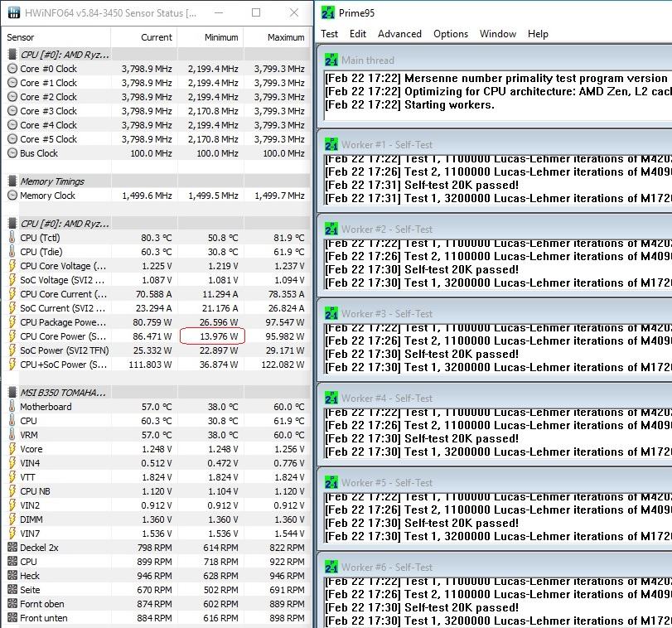
Task: Select the CPU Core Current sensor row
Action: pos(157,294)
